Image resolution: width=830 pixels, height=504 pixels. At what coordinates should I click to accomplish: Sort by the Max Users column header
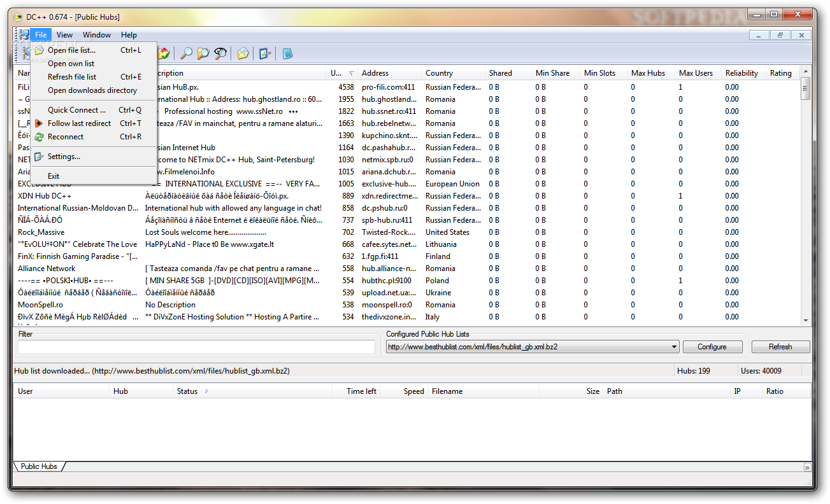[x=698, y=73]
